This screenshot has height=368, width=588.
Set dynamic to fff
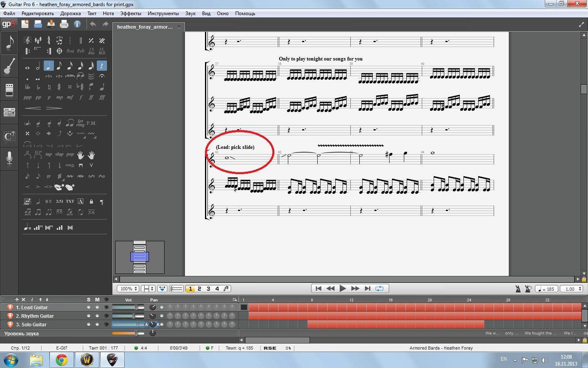102,97
